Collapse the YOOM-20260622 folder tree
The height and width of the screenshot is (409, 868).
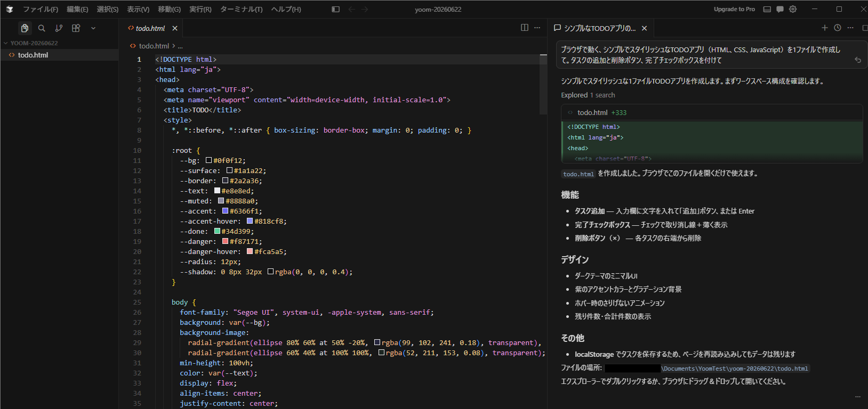point(34,43)
